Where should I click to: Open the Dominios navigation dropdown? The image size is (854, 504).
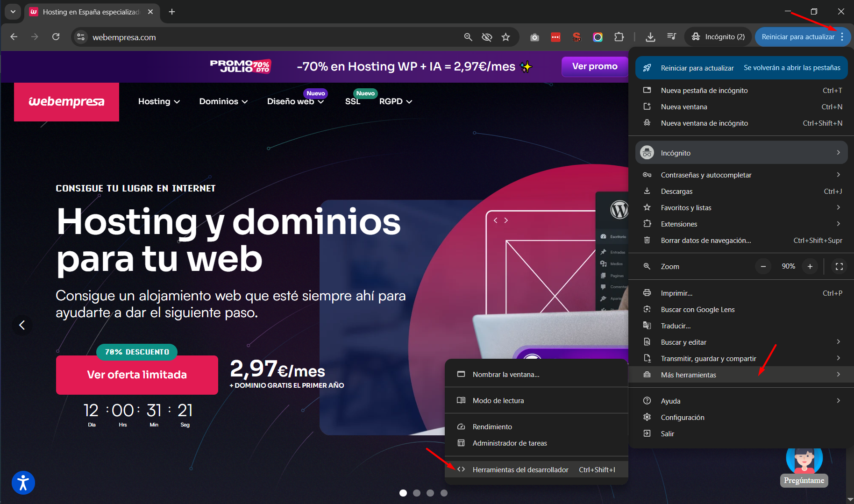click(223, 101)
